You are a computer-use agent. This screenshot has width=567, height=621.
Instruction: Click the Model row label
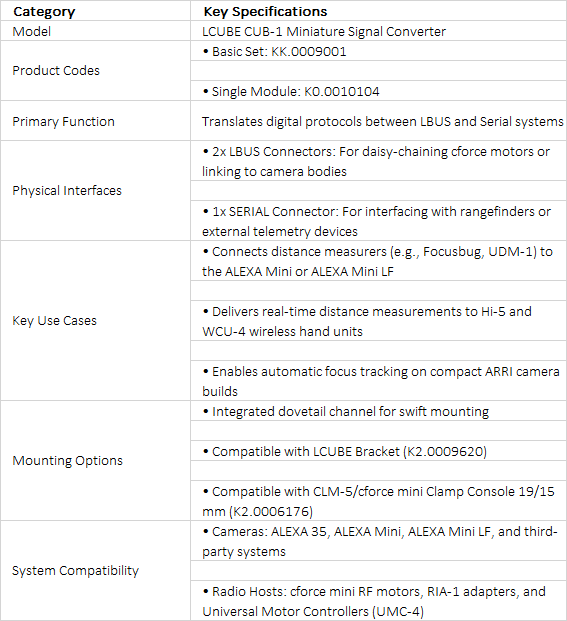tap(95, 31)
